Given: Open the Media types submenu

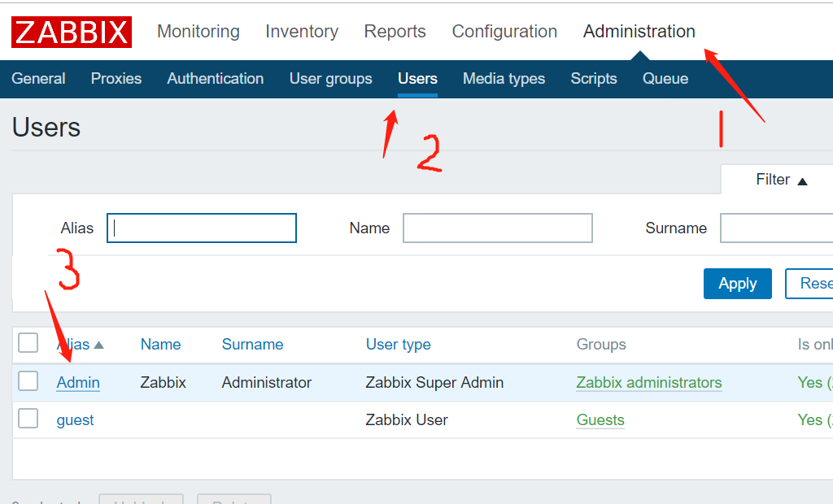Looking at the screenshot, I should pos(504,79).
